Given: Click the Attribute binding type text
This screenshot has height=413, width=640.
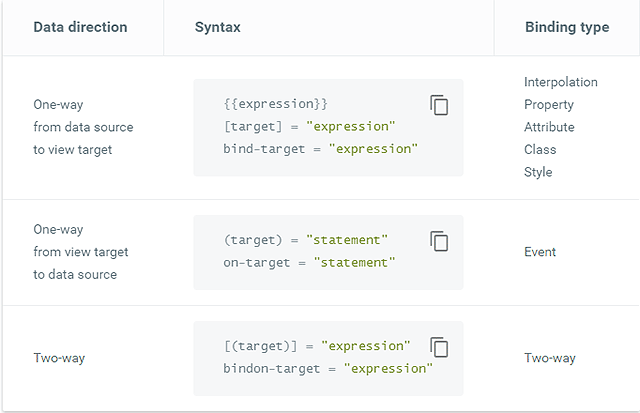Looking at the screenshot, I should (x=550, y=127).
